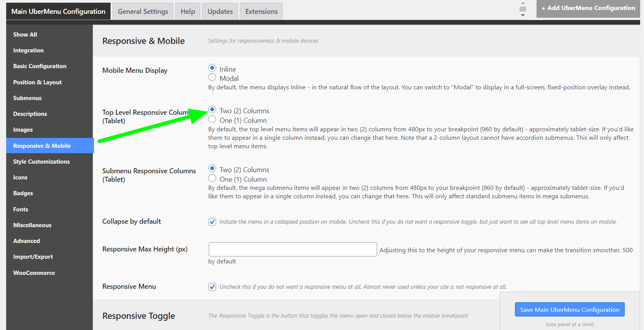Open the Help tab
The height and width of the screenshot is (330, 644).
(x=188, y=12)
